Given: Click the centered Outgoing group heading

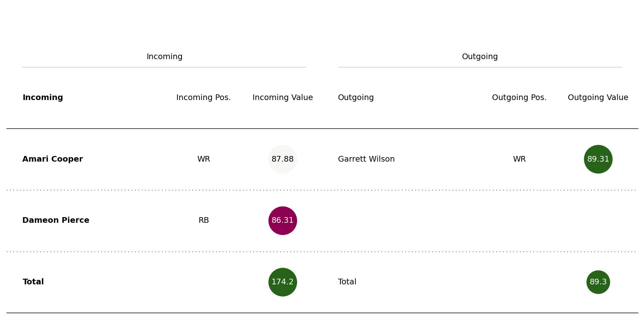Looking at the screenshot, I should pos(480,57).
